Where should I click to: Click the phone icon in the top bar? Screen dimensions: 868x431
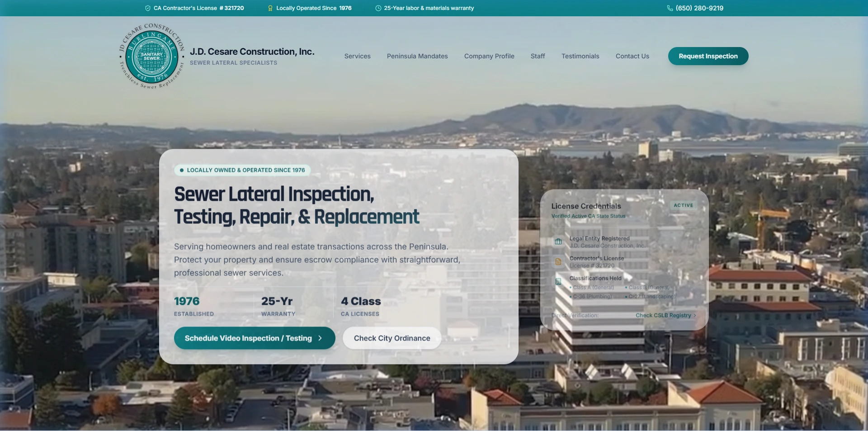(670, 8)
